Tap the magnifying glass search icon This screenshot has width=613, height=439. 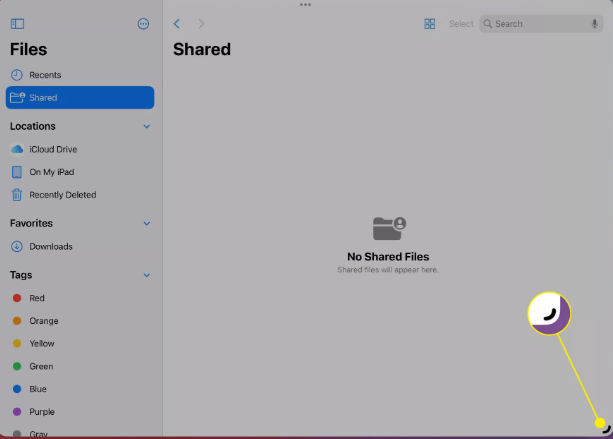(488, 24)
